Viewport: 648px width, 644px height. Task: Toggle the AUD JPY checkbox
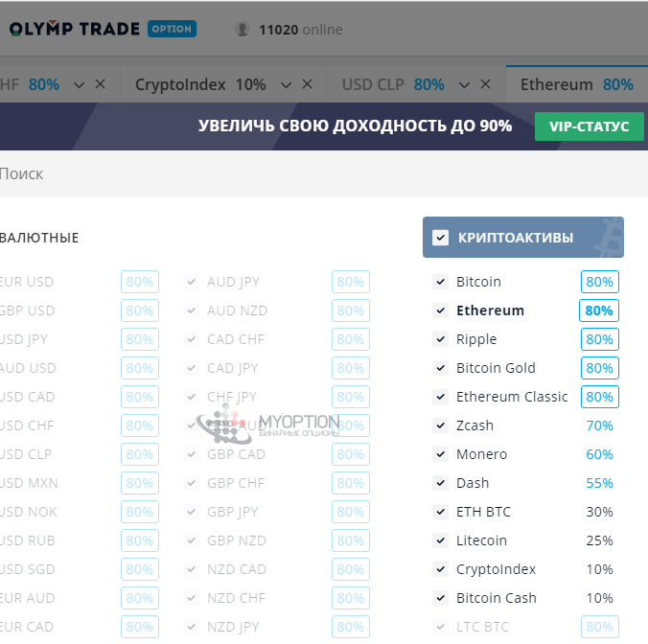192,282
